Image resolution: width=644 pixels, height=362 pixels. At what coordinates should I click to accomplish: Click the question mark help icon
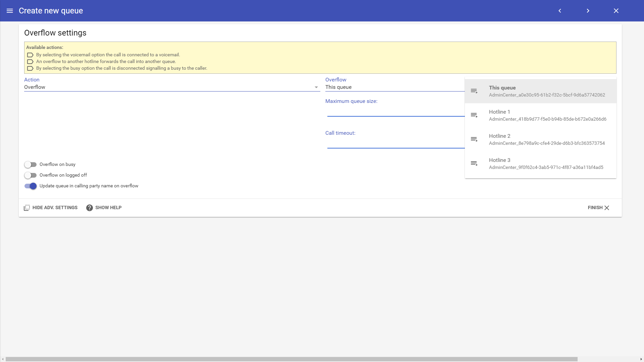[89, 208]
